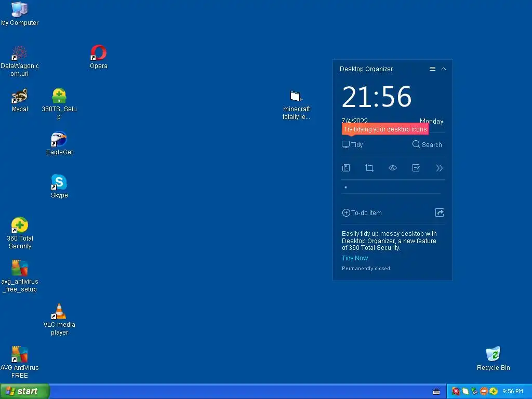Image resolution: width=532 pixels, height=399 pixels.
Task: Toggle the eye protection icon
Action: pyautogui.click(x=393, y=168)
